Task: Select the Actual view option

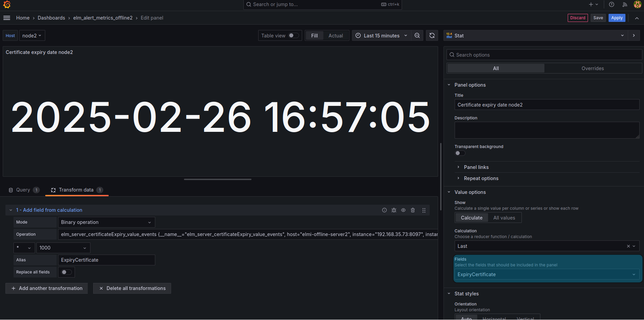Action: point(336,35)
